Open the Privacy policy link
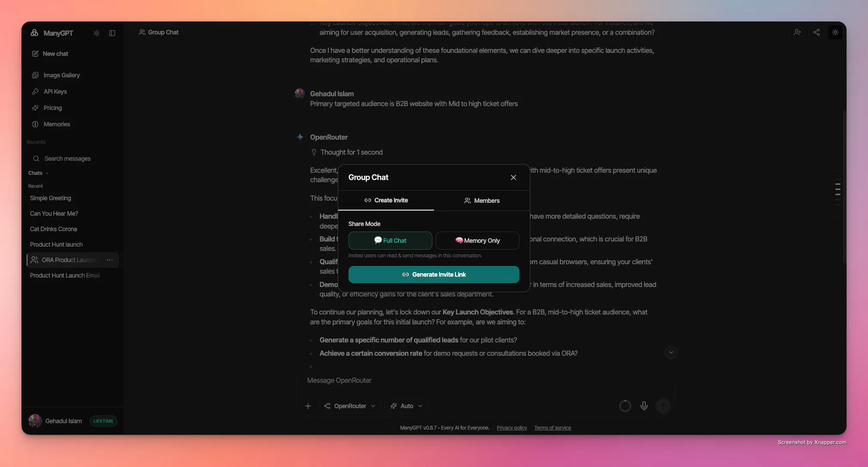The height and width of the screenshot is (467, 868). [x=512, y=428]
